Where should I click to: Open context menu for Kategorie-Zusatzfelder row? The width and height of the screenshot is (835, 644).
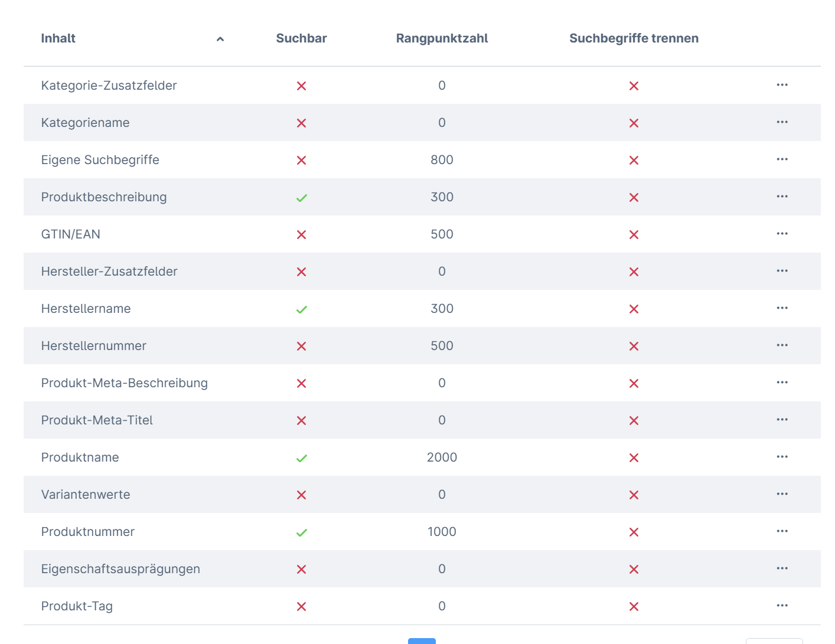(x=782, y=85)
